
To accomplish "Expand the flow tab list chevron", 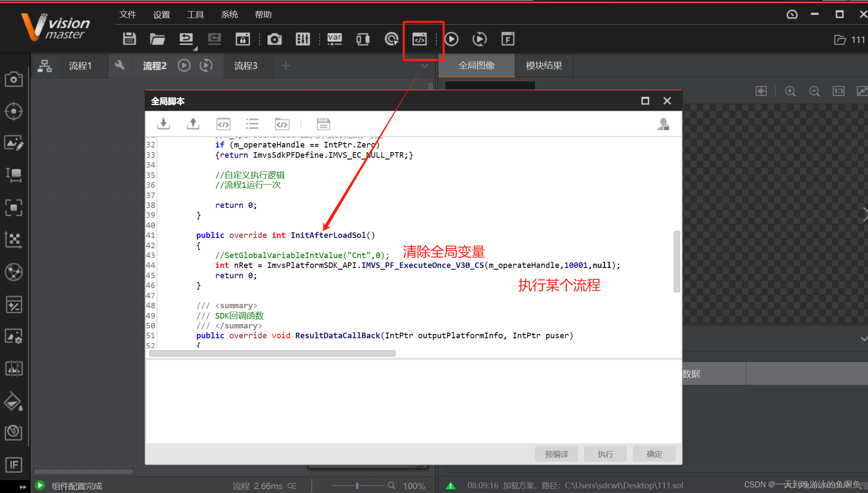I will click(424, 66).
